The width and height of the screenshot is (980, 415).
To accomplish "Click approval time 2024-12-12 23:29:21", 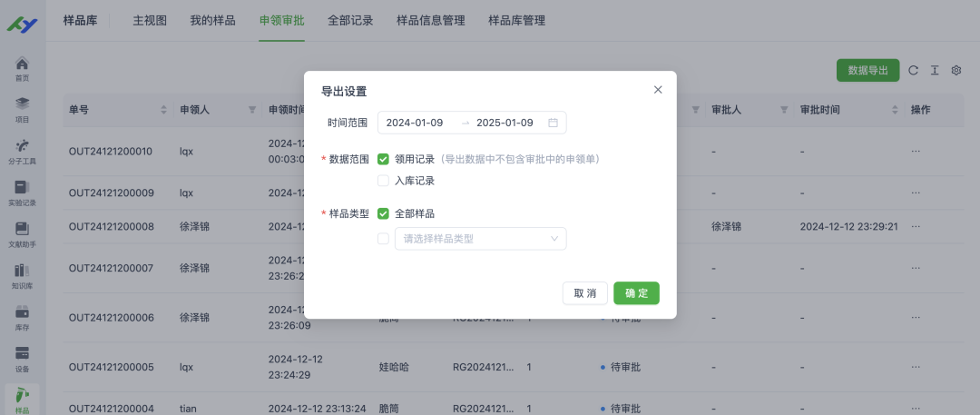I will coord(848,226).
